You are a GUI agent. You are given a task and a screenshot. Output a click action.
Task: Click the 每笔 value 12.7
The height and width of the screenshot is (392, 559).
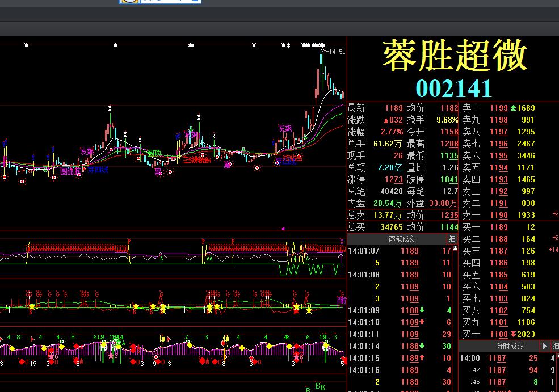point(450,191)
